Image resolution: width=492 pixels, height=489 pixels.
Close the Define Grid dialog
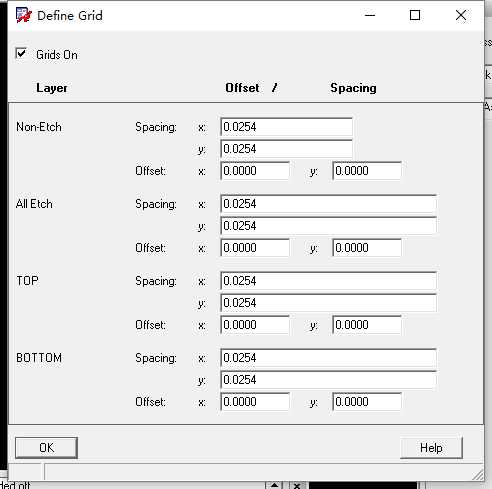(461, 15)
